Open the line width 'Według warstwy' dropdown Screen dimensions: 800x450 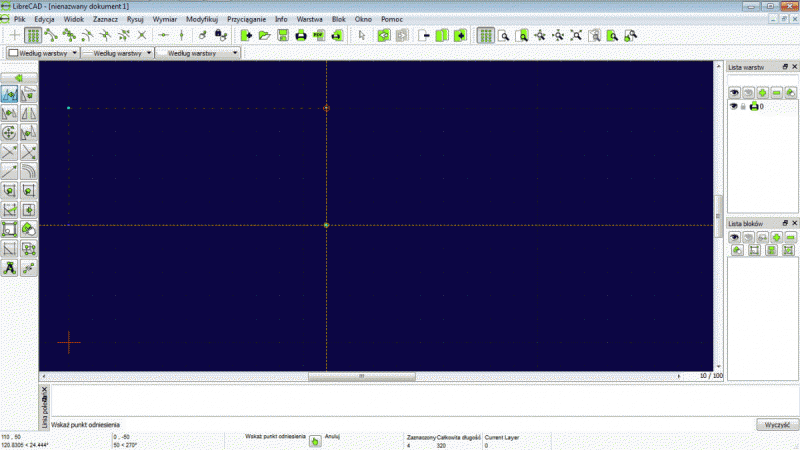coord(117,52)
